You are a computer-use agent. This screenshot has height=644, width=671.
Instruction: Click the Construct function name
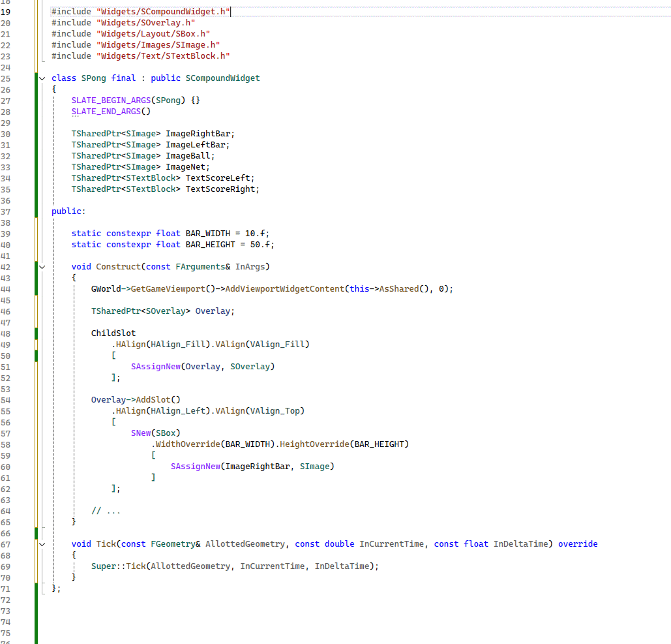pyautogui.click(x=118, y=267)
